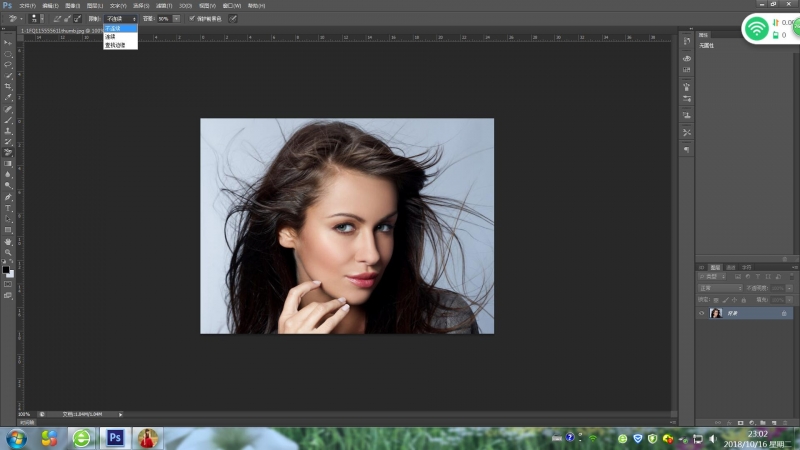The height and width of the screenshot is (450, 800).
Task: Open the 滤镜(T) menu
Action: pos(162,5)
